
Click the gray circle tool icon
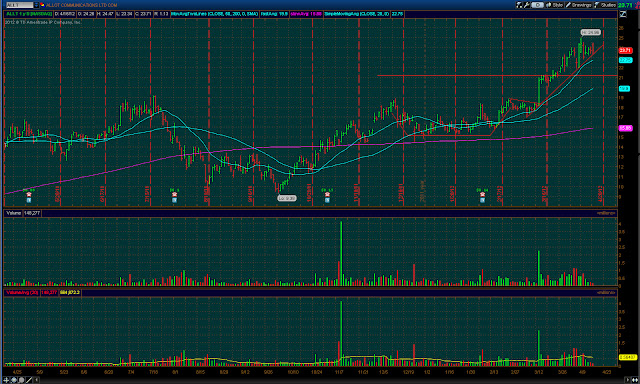coord(21,380)
